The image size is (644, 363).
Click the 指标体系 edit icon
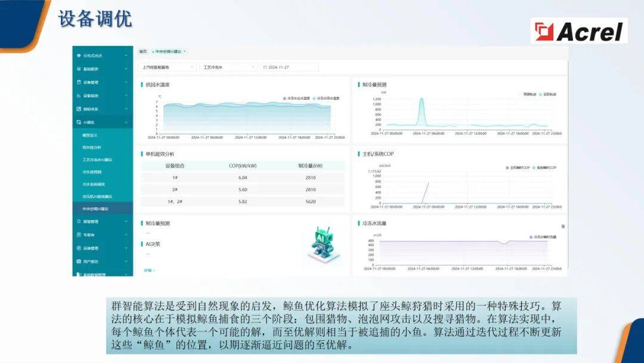pos(79,109)
